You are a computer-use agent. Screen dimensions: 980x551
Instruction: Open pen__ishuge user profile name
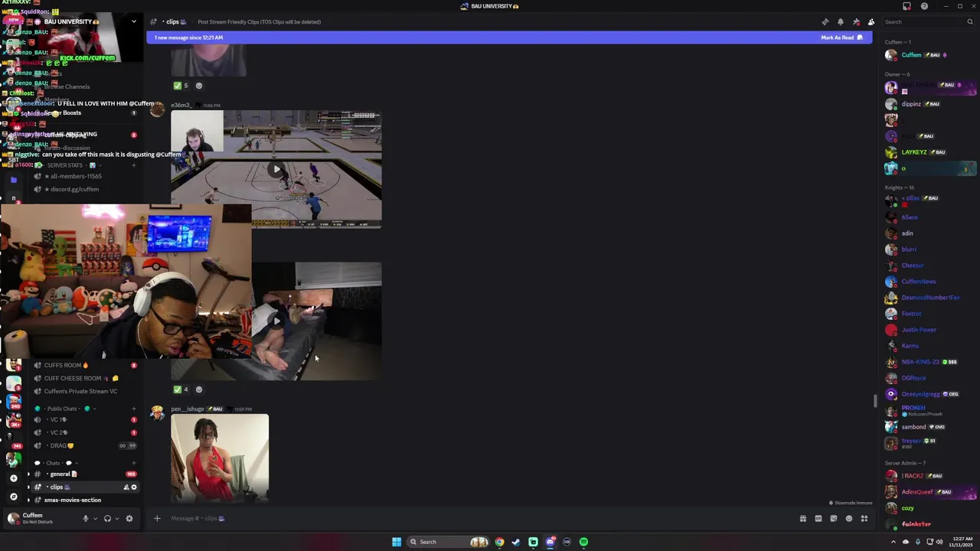188,409
